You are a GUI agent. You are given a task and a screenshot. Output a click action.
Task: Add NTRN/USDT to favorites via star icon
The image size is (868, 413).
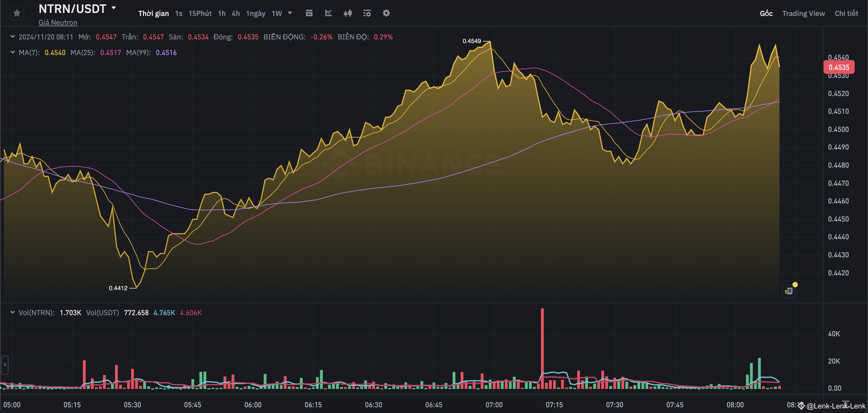(17, 13)
